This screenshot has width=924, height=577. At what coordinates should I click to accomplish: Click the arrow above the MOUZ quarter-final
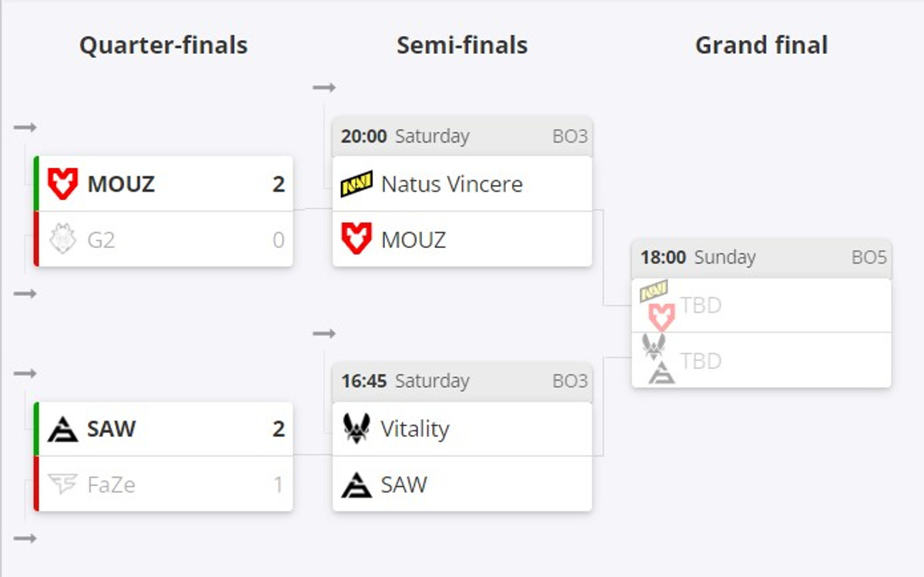point(25,127)
